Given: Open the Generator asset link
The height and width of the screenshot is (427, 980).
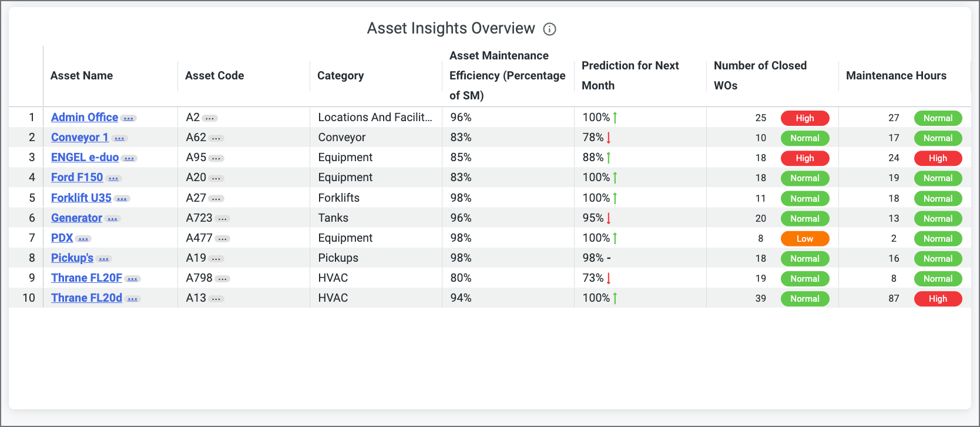Looking at the screenshot, I should click(x=76, y=218).
